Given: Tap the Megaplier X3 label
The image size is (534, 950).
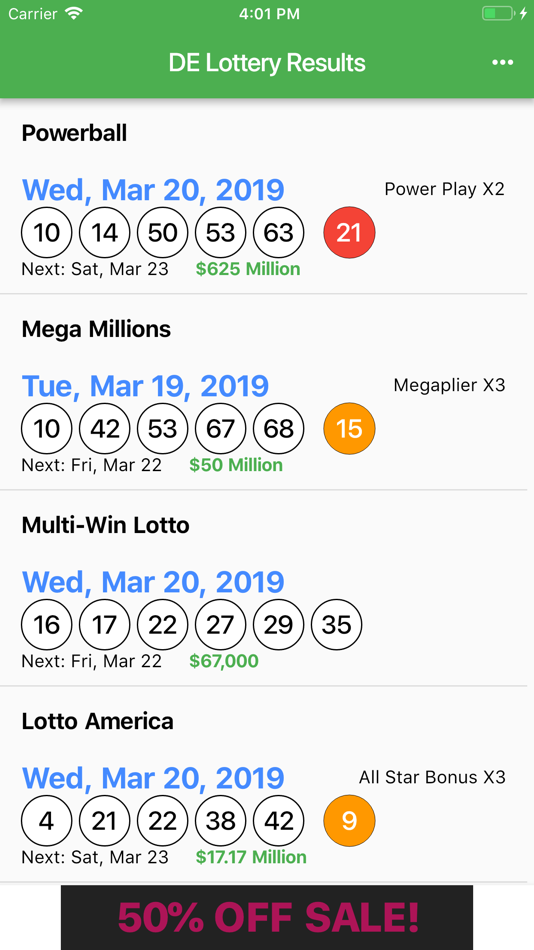Looking at the screenshot, I should pyautogui.click(x=449, y=385).
